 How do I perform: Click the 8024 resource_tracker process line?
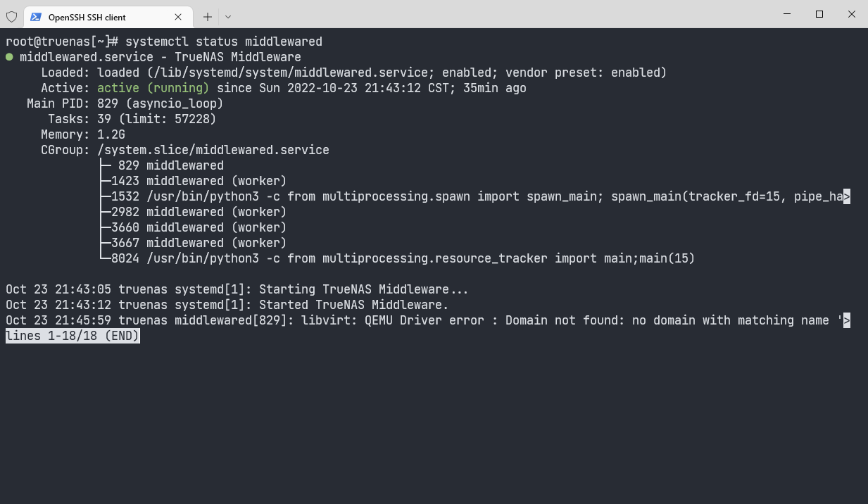(x=403, y=258)
